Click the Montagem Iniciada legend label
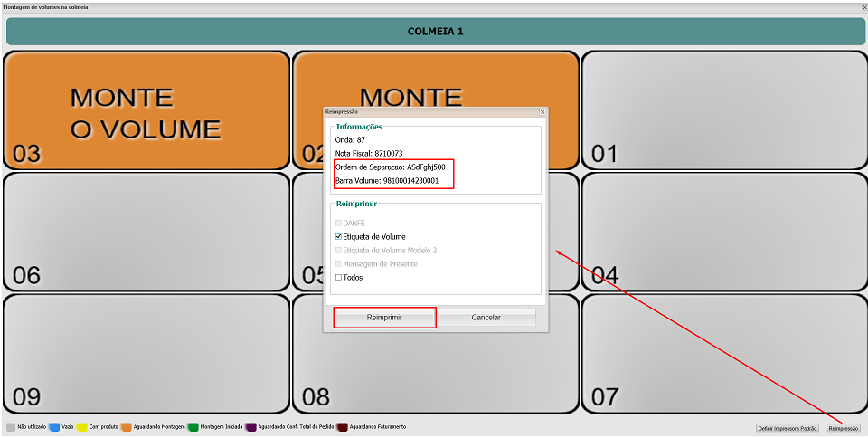This screenshot has height=438, width=868. 221,427
